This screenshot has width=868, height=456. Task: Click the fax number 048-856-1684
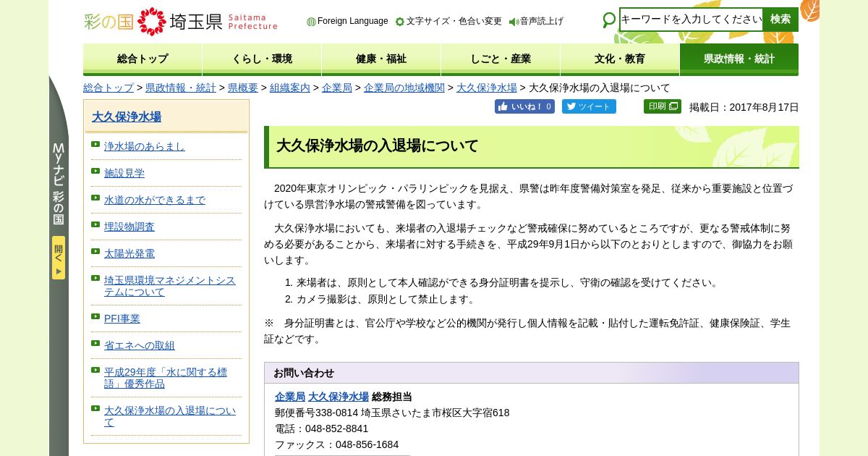click(x=367, y=444)
